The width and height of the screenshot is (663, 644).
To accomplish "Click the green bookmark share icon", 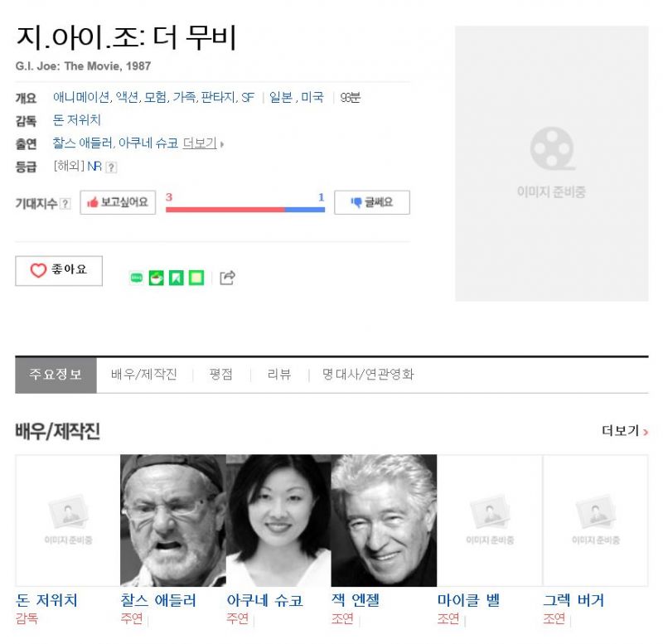I will (x=177, y=278).
